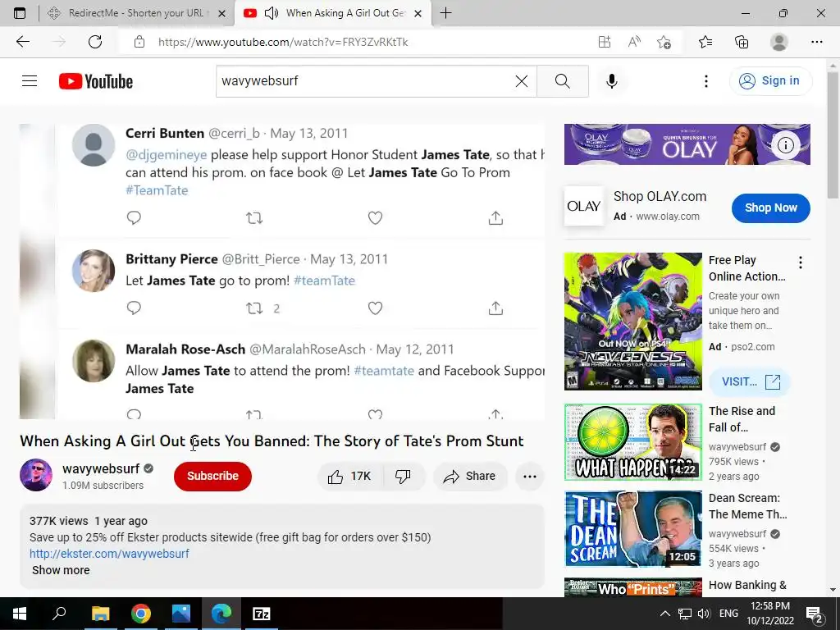Activate voice search microphone
840x630 pixels.
(611, 81)
